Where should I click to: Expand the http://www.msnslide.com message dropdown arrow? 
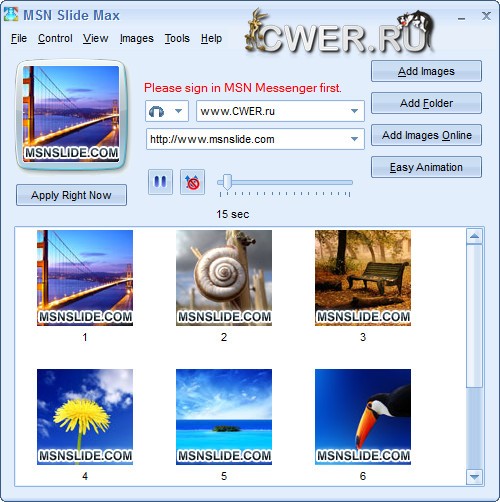tap(355, 139)
